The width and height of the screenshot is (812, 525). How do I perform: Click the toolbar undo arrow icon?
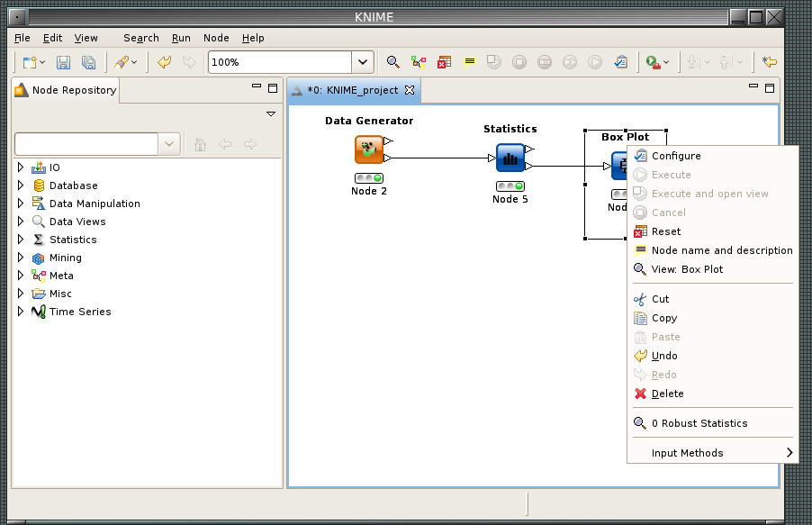pyautogui.click(x=164, y=62)
